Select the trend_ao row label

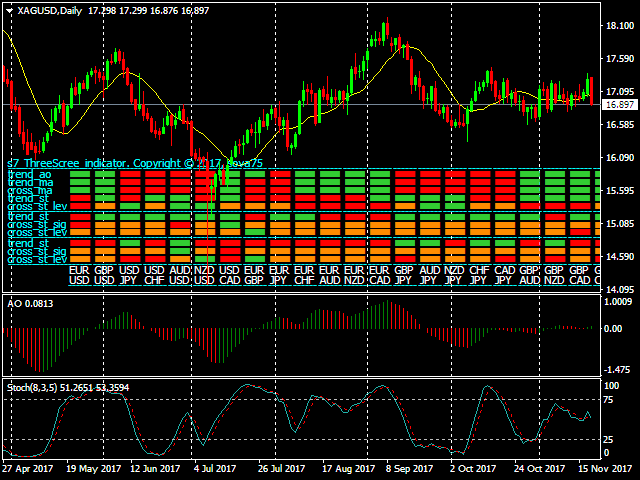tap(29, 174)
